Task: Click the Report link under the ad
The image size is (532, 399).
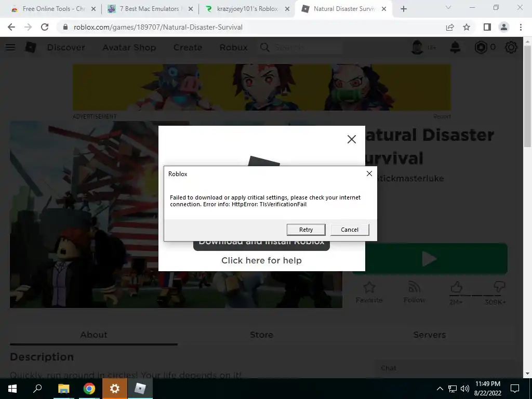Action: point(442,116)
